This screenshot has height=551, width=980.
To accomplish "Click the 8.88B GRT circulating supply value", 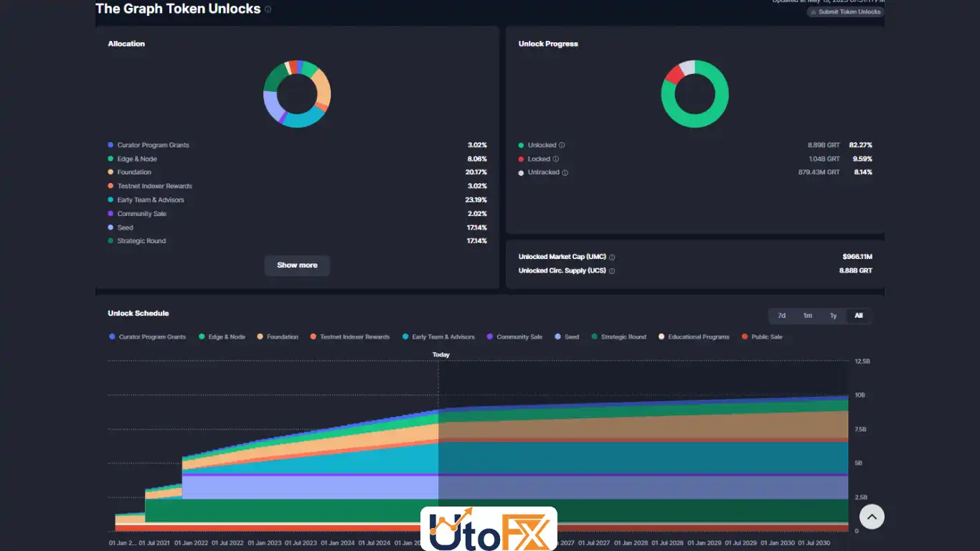I will coord(856,270).
